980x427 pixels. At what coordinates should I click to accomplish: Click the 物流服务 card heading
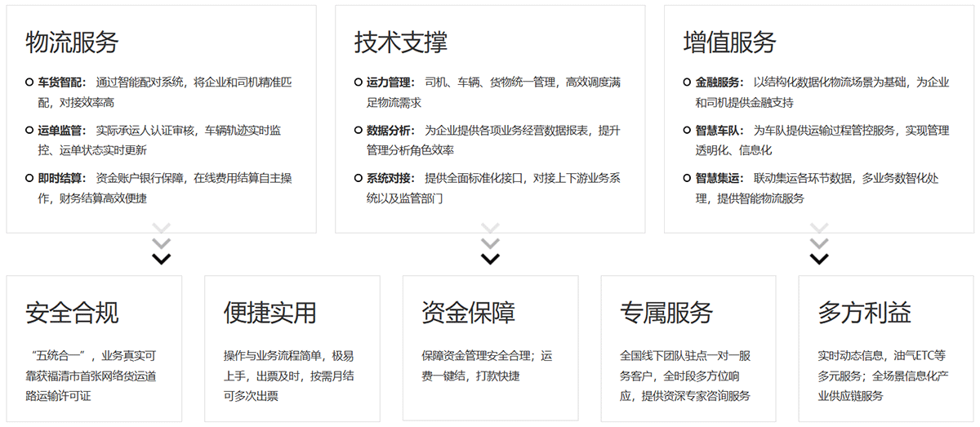click(x=73, y=42)
